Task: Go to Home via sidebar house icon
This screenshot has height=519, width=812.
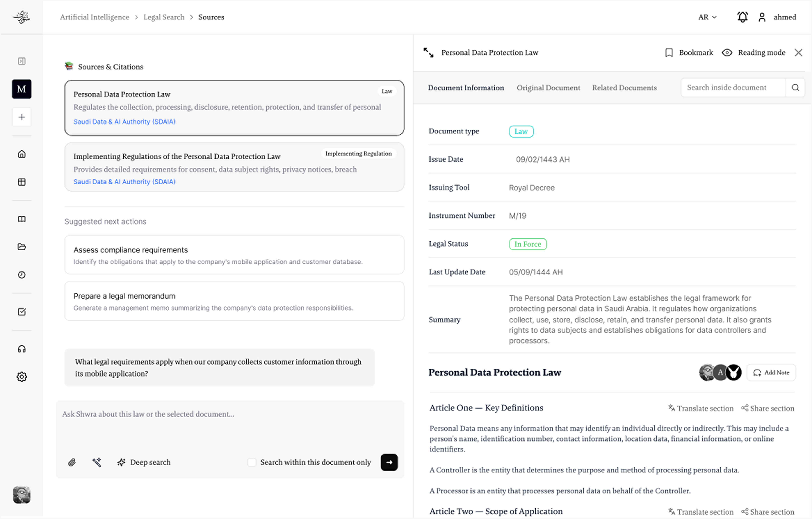Action: coord(22,154)
